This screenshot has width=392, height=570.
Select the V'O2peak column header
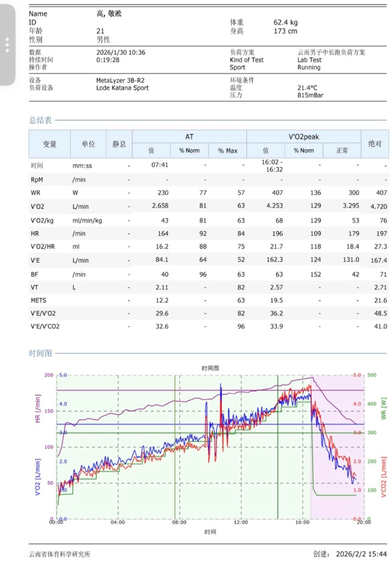[304, 137]
